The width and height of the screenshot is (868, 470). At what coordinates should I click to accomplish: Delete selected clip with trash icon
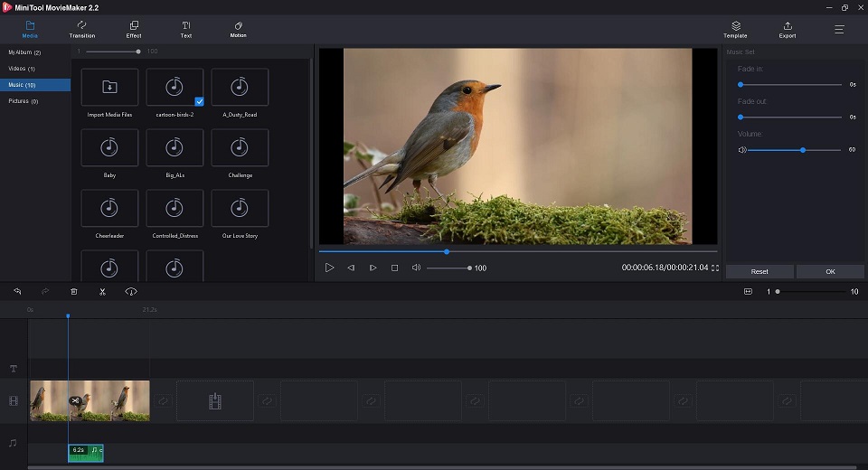(x=73, y=292)
